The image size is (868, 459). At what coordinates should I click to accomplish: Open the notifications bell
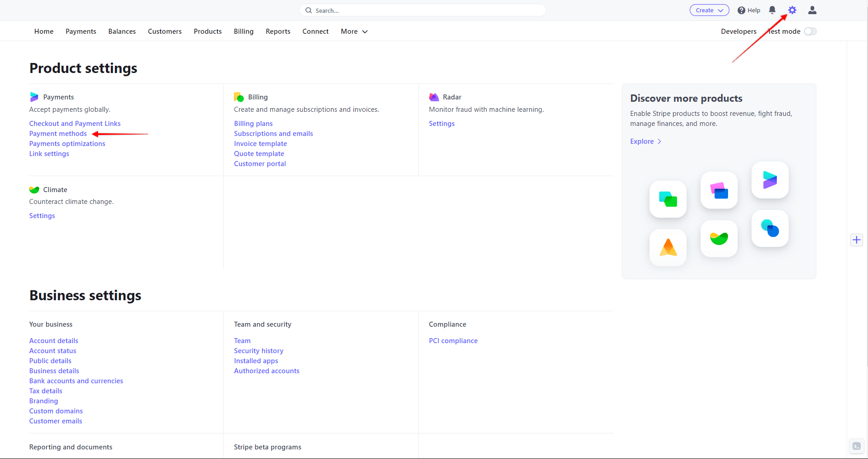point(772,10)
